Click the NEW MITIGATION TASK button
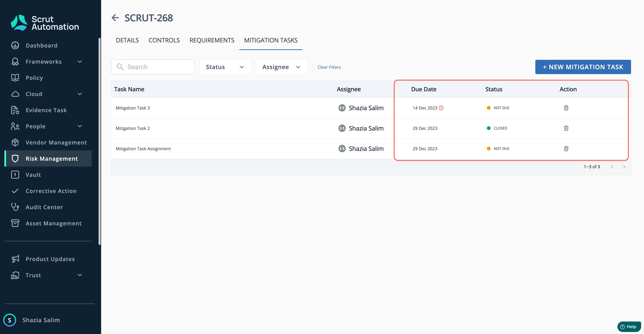This screenshot has width=644, height=334. pyautogui.click(x=583, y=67)
